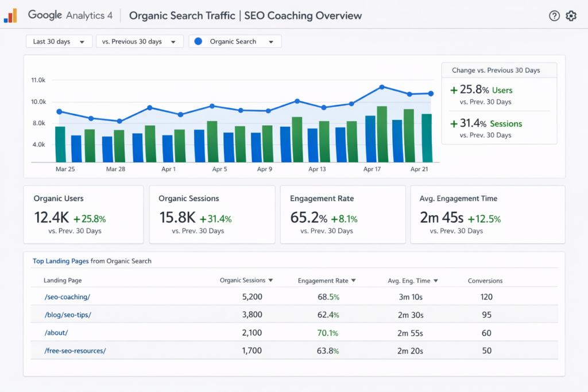Image resolution: width=588 pixels, height=392 pixels.
Task: Open the vs. Previous 30 days comparison selector
Action: 139,41
